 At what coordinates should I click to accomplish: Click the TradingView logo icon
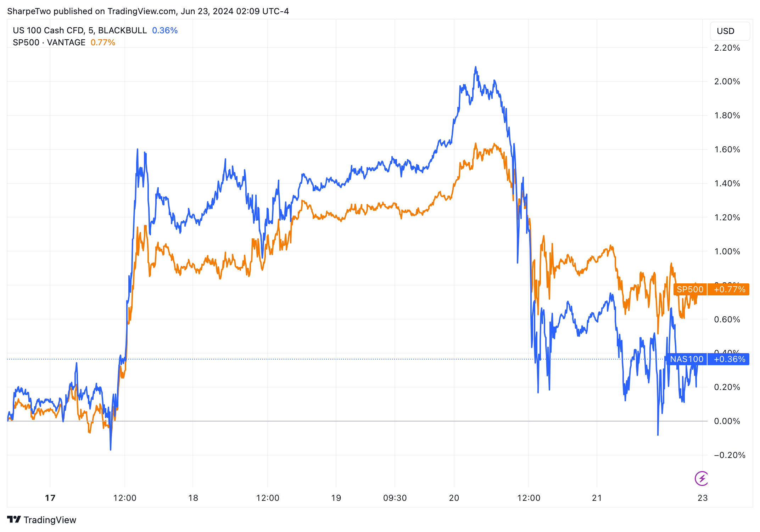[14, 519]
